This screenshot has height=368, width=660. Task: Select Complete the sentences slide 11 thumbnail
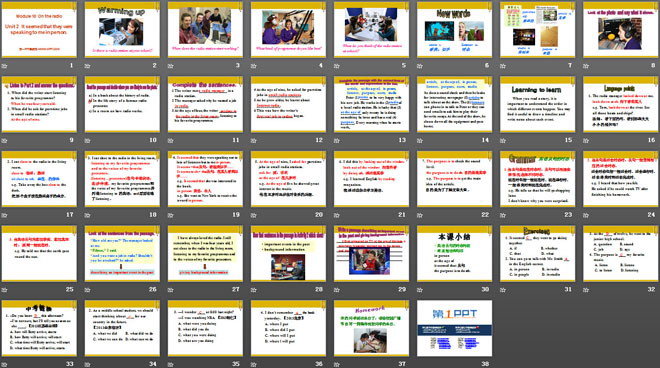pyautogui.click(x=205, y=104)
